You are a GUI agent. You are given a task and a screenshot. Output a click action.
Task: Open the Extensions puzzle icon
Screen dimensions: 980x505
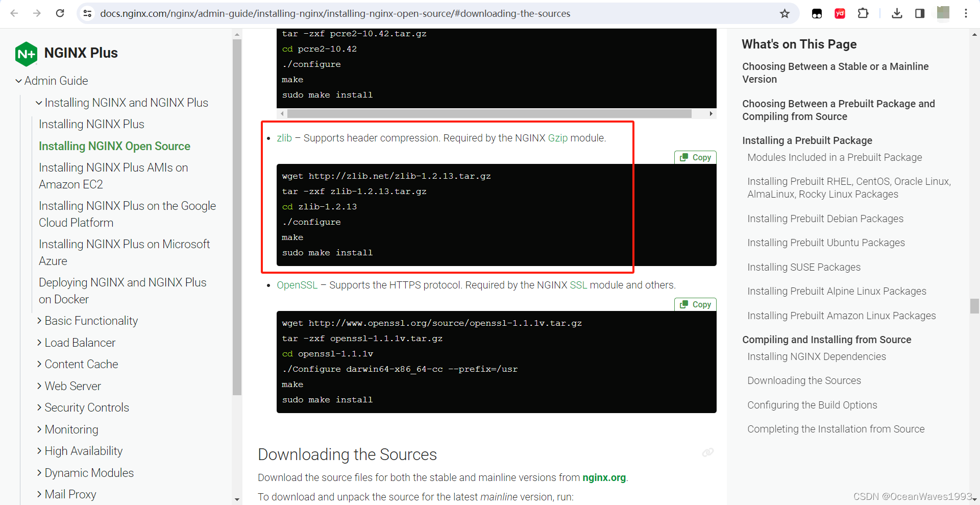[863, 13]
